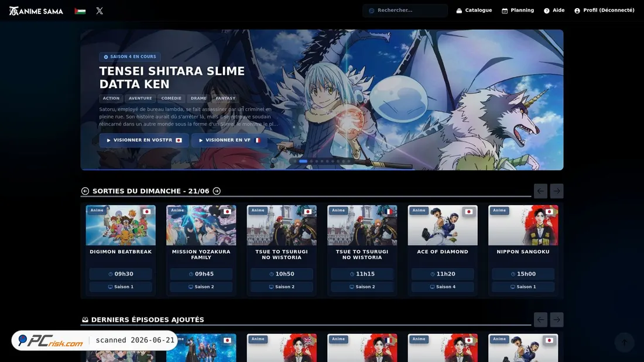Open the Planning menu item
644x362 pixels.
click(518, 11)
